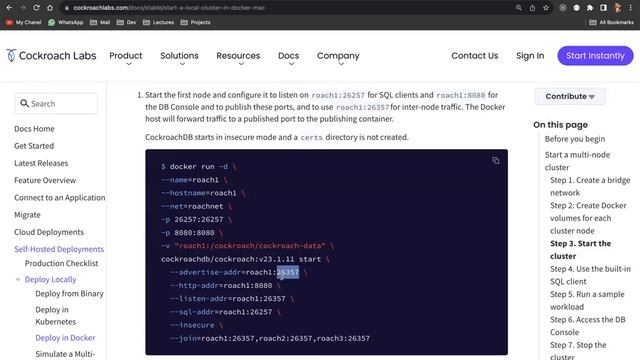Jump to Start a multi-node cluster

click(577, 161)
